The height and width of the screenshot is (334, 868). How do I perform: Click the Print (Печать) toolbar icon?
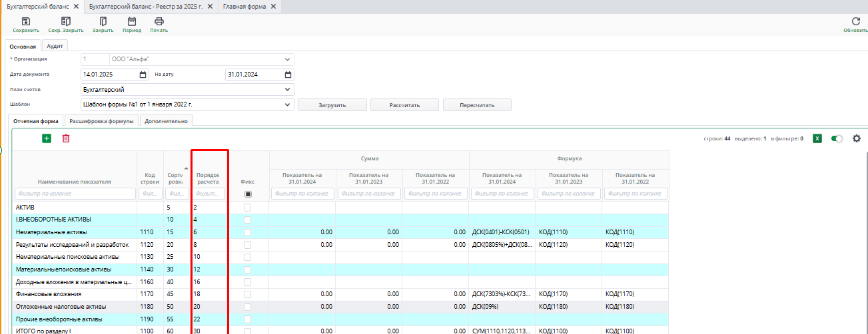[x=159, y=22]
